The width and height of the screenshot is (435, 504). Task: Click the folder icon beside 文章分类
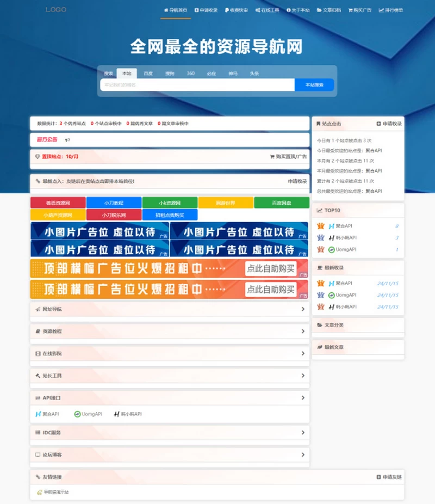pos(319,325)
